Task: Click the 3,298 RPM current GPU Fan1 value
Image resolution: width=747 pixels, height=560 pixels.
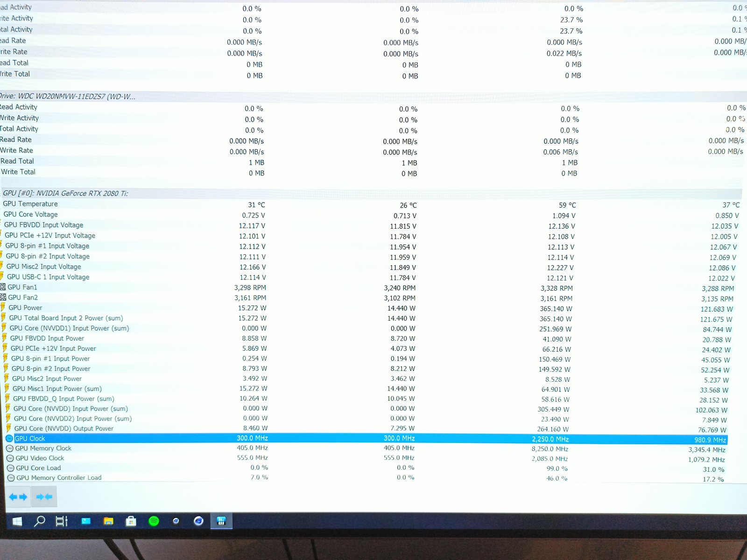Action: (250, 287)
